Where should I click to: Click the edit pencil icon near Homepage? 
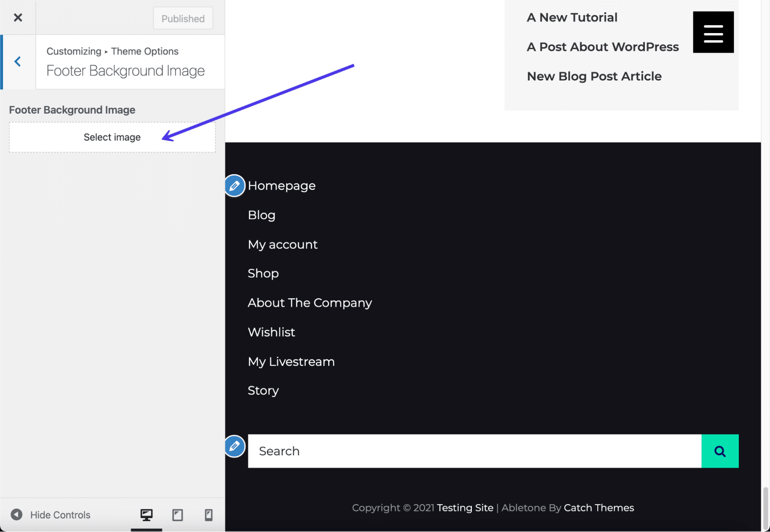click(x=235, y=185)
